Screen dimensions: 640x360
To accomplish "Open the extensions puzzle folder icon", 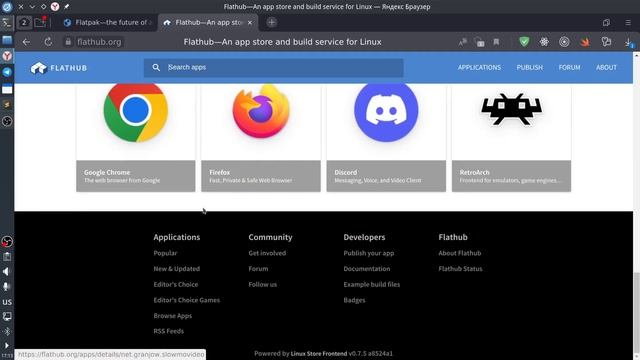I will (x=606, y=42).
